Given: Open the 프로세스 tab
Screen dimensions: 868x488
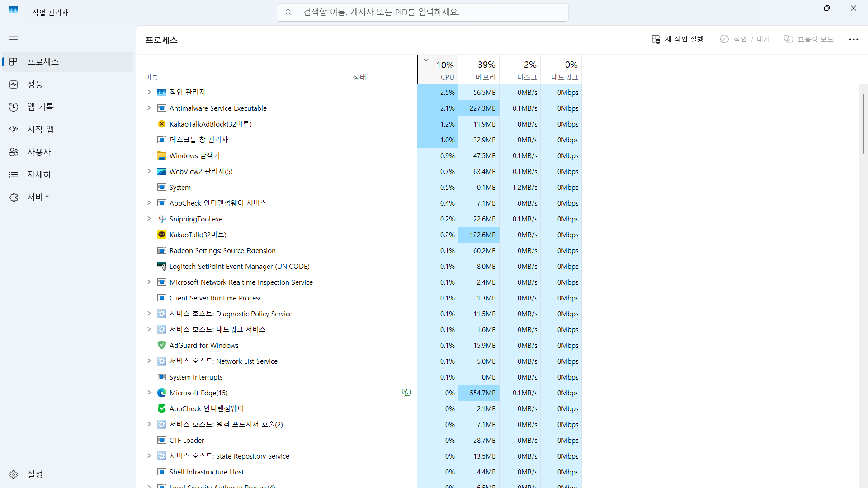Looking at the screenshot, I should (x=68, y=61).
